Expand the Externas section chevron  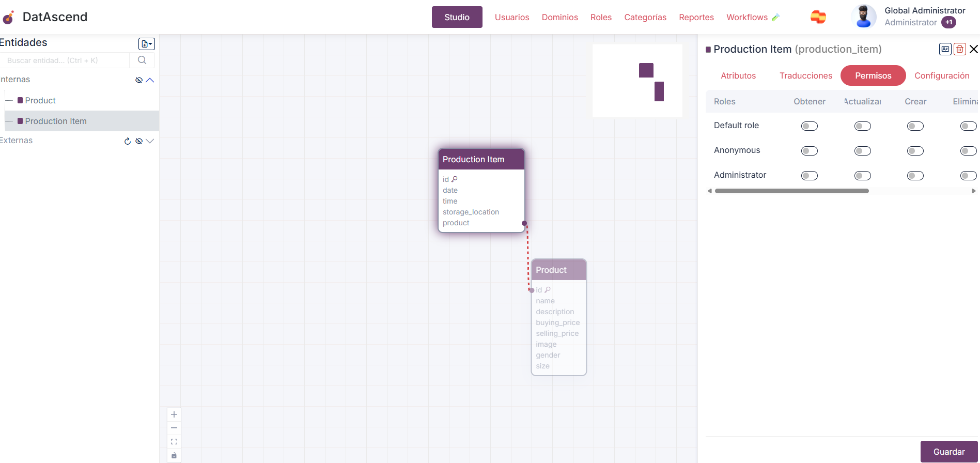(x=150, y=141)
